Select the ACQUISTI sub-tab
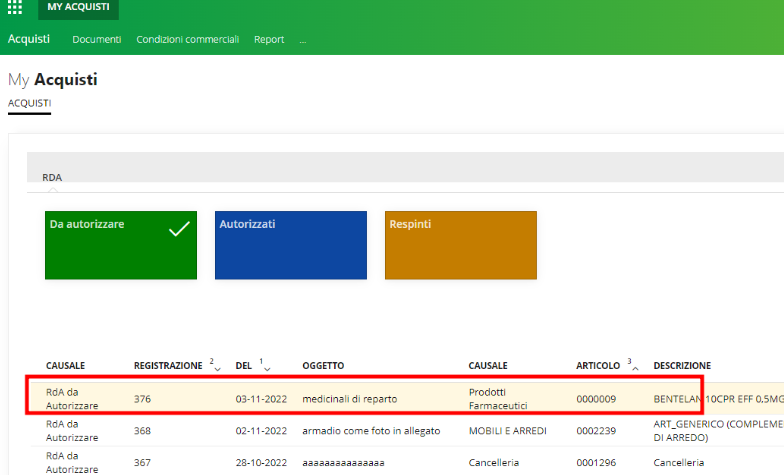 pyautogui.click(x=29, y=103)
